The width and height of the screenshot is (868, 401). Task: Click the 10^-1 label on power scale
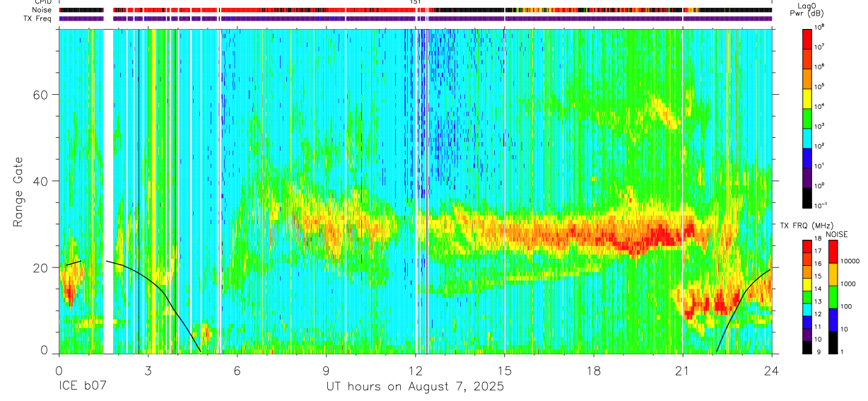click(821, 205)
